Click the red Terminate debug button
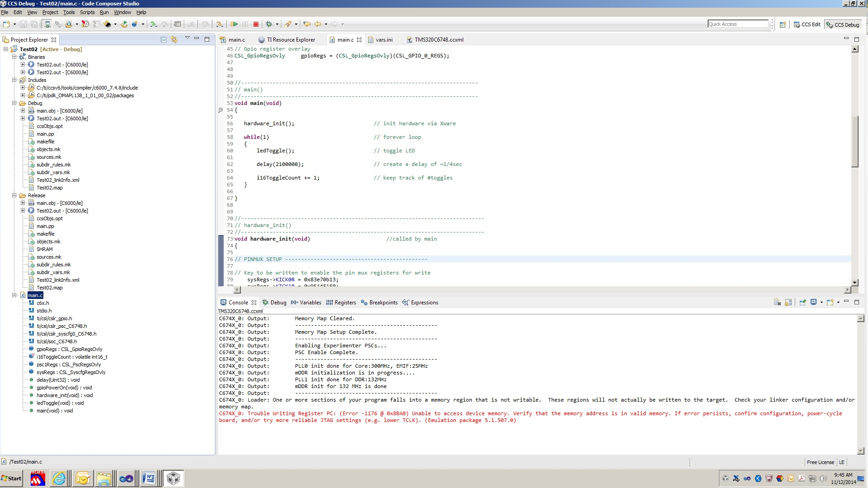Viewport: 868px width, 488px height. click(x=256, y=24)
